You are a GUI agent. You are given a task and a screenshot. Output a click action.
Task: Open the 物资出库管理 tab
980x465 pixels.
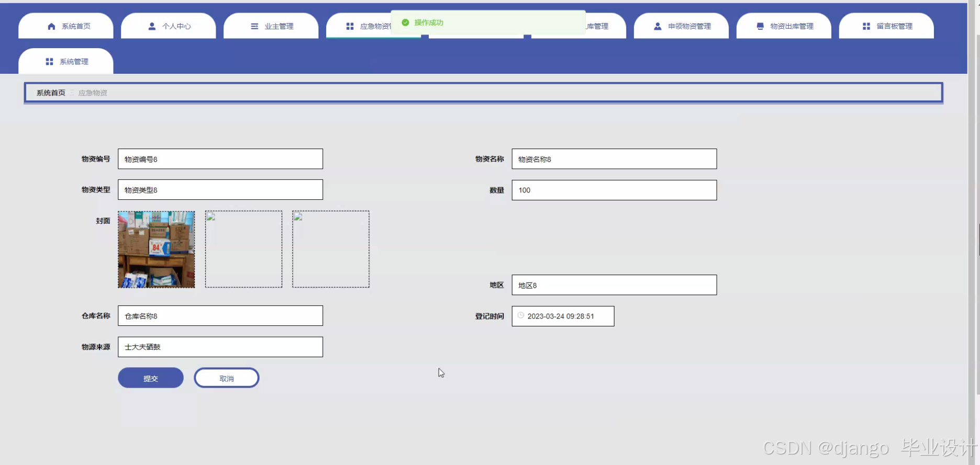(x=784, y=26)
